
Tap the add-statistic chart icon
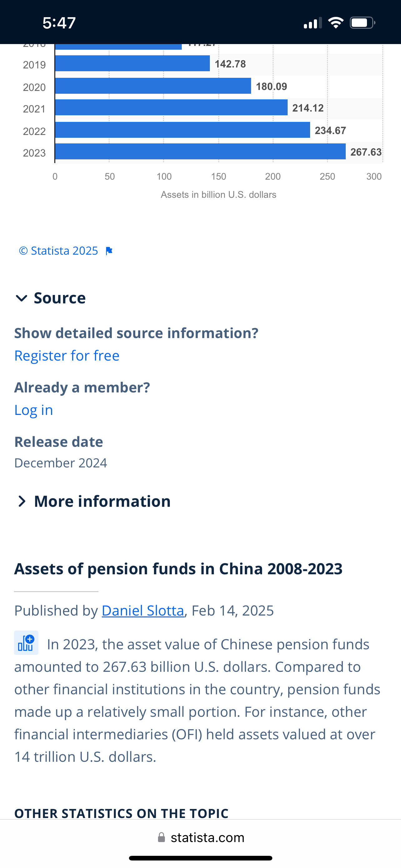click(x=26, y=643)
